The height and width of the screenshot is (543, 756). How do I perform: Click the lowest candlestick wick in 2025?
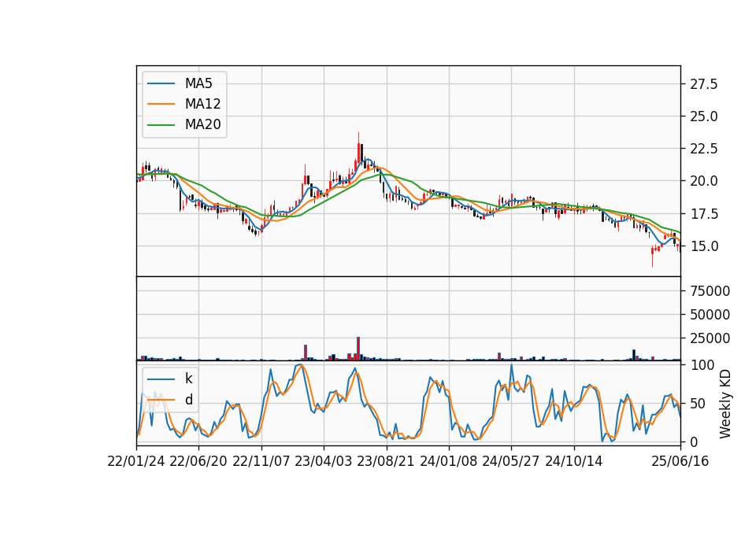pyautogui.click(x=652, y=260)
